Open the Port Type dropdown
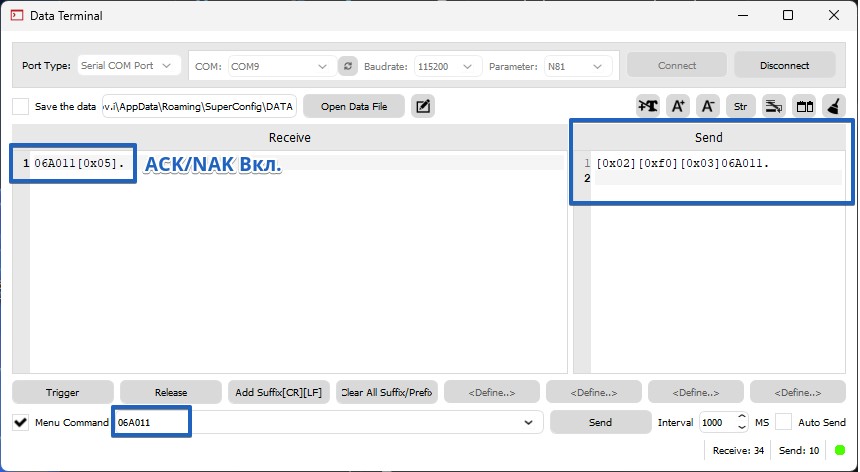The image size is (860, 472). click(x=127, y=66)
